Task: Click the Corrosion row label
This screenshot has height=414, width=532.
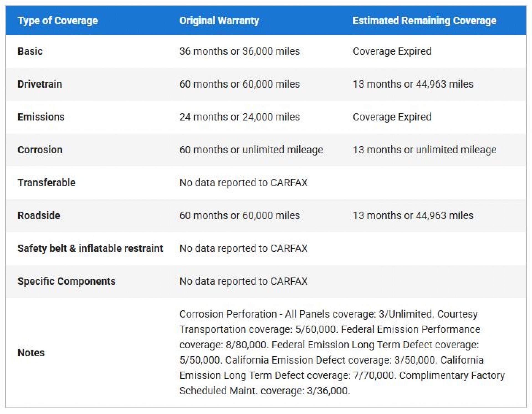Action: click(40, 150)
